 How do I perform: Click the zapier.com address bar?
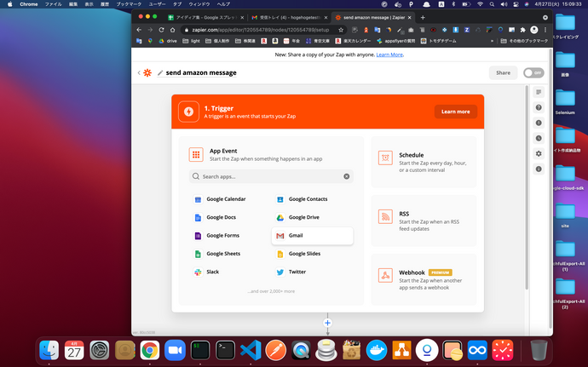tap(261, 30)
